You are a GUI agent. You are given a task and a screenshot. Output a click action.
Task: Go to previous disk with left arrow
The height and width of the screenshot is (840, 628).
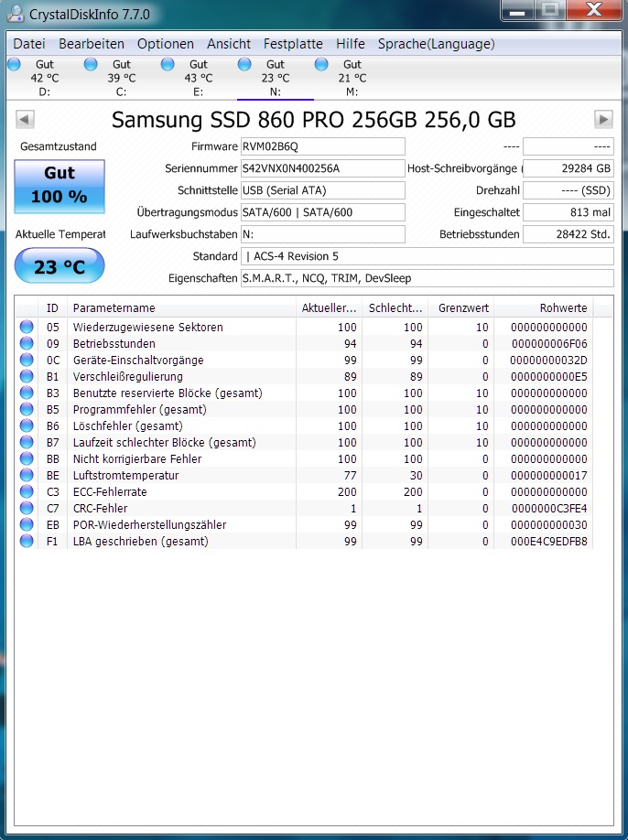(26, 119)
